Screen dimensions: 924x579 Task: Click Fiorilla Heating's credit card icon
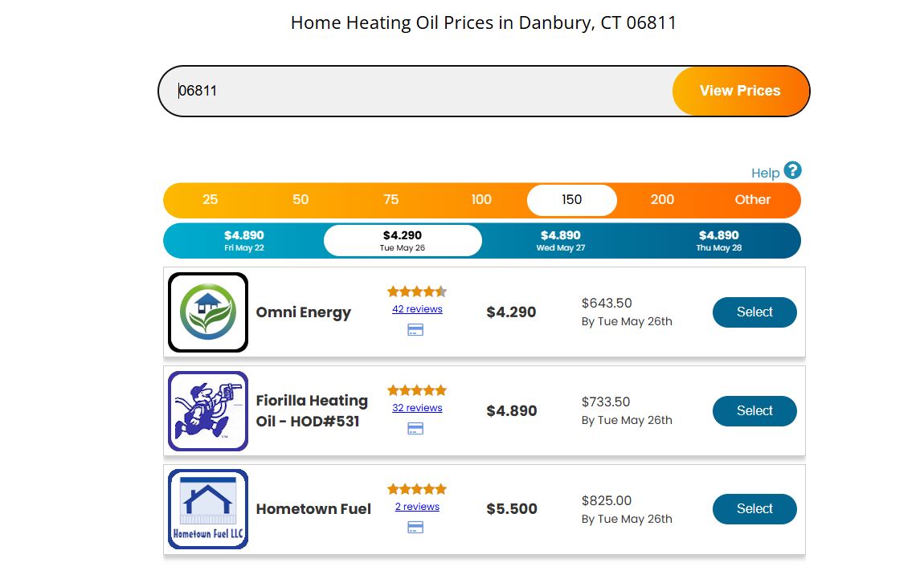pos(415,429)
